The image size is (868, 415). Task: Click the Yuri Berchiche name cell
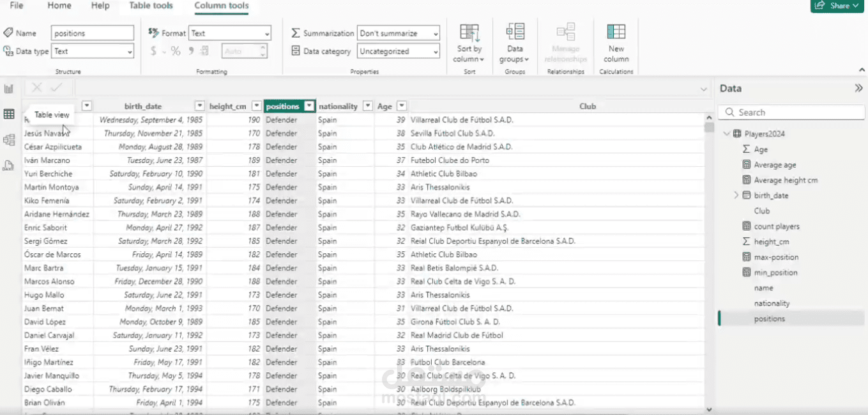(49, 173)
